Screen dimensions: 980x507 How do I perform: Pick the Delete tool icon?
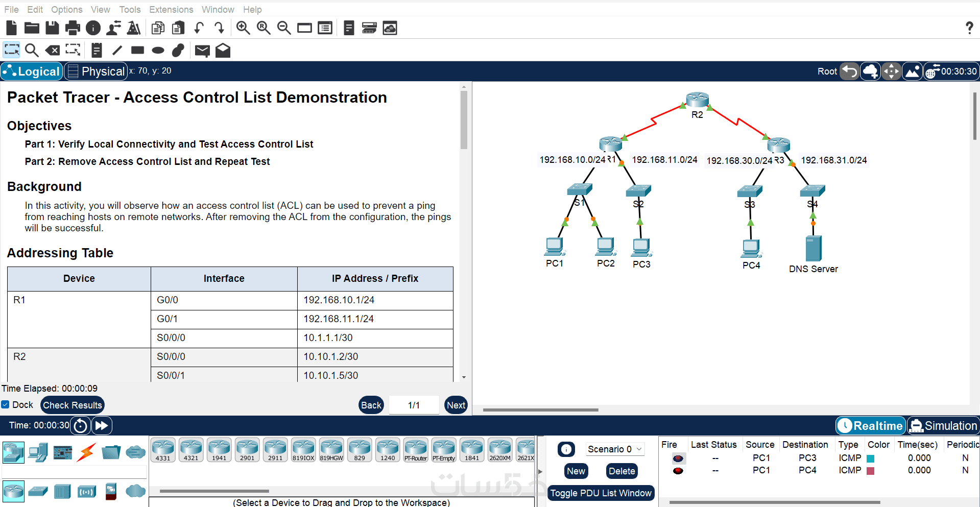click(52, 50)
